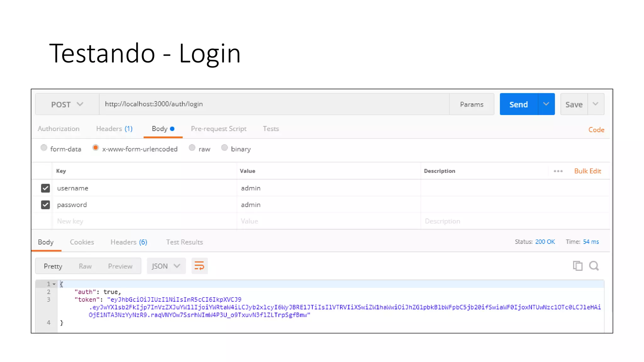Open the Pre-request Script tab
This screenshot has width=644, height=362.
219,129
